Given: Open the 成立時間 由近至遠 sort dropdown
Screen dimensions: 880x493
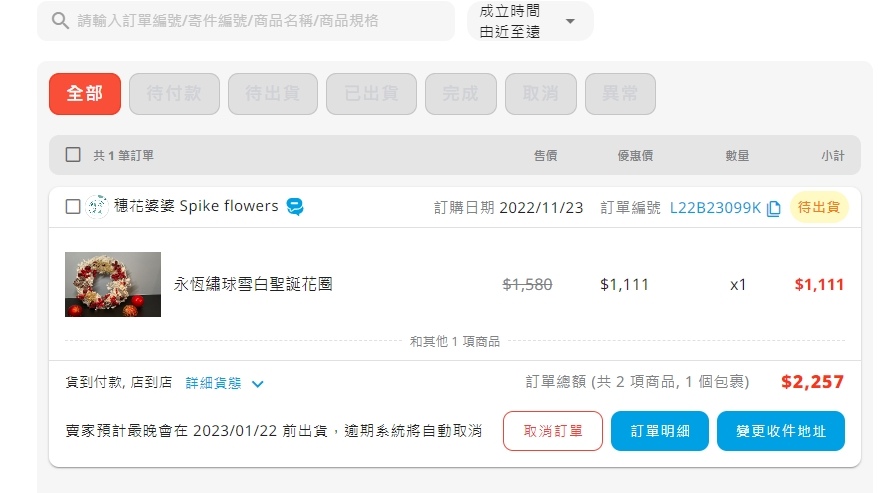Looking at the screenshot, I should pyautogui.click(x=530, y=21).
